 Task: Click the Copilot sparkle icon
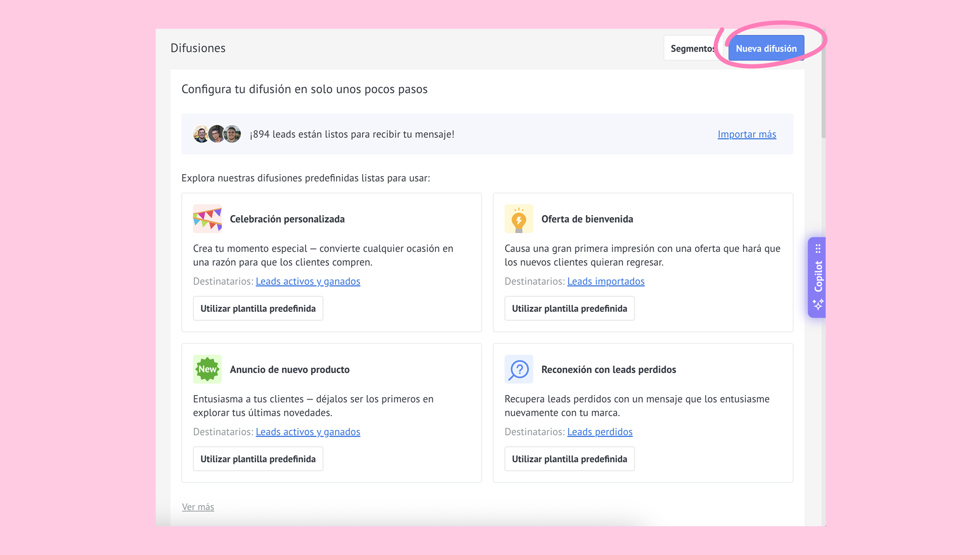[x=818, y=305]
